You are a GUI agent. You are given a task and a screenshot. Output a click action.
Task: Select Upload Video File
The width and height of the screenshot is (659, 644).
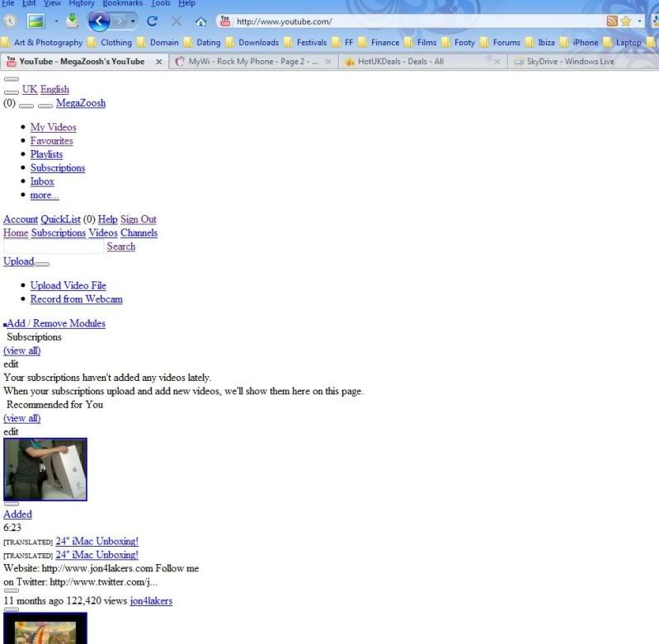pos(68,285)
